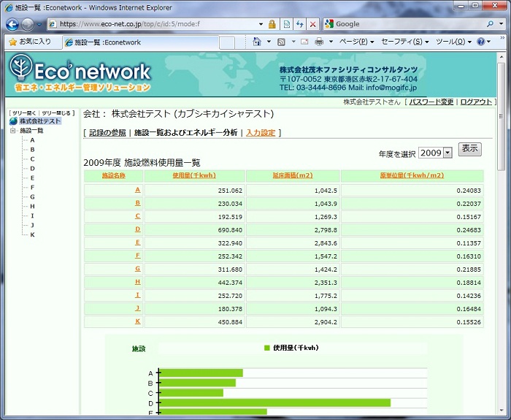511x420 pixels.
Task: Click the security lock icon in address bar
Action: coord(272,24)
